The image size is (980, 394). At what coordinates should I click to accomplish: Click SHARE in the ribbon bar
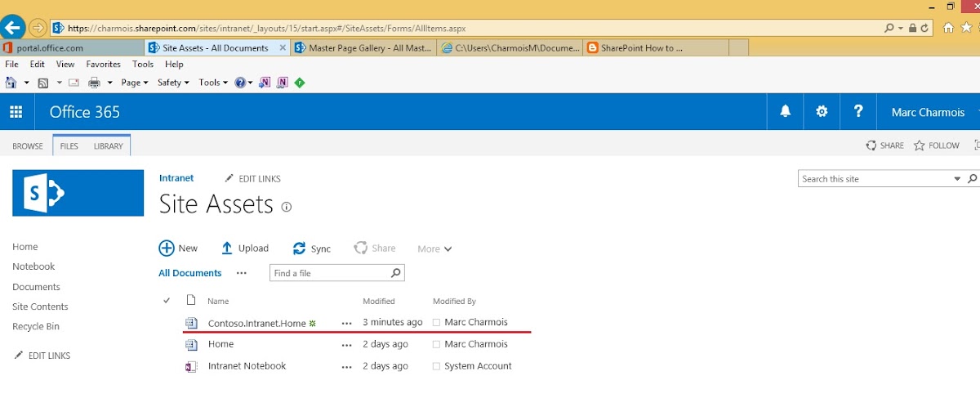tap(884, 146)
